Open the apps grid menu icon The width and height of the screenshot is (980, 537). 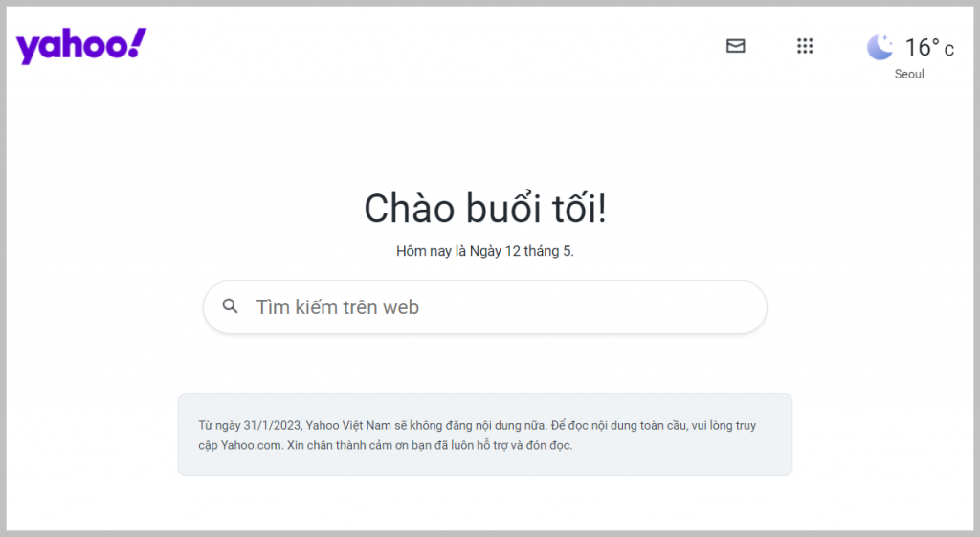[x=805, y=46]
